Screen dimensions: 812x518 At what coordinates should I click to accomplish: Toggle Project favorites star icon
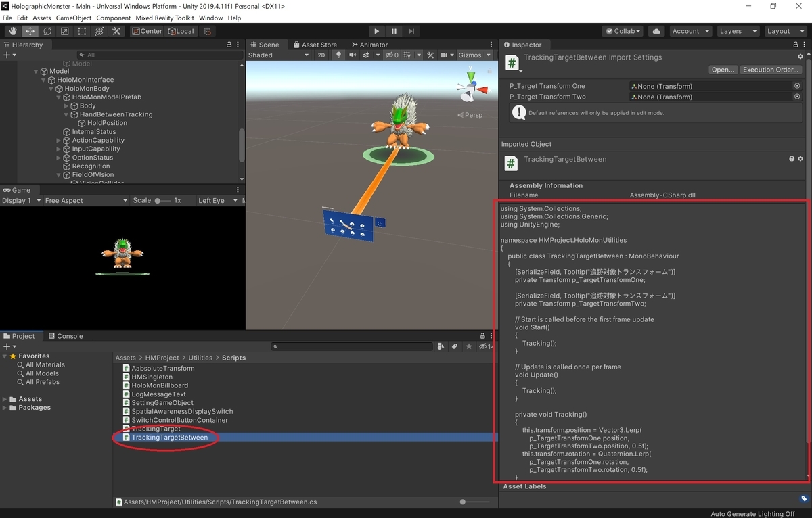[469, 346]
